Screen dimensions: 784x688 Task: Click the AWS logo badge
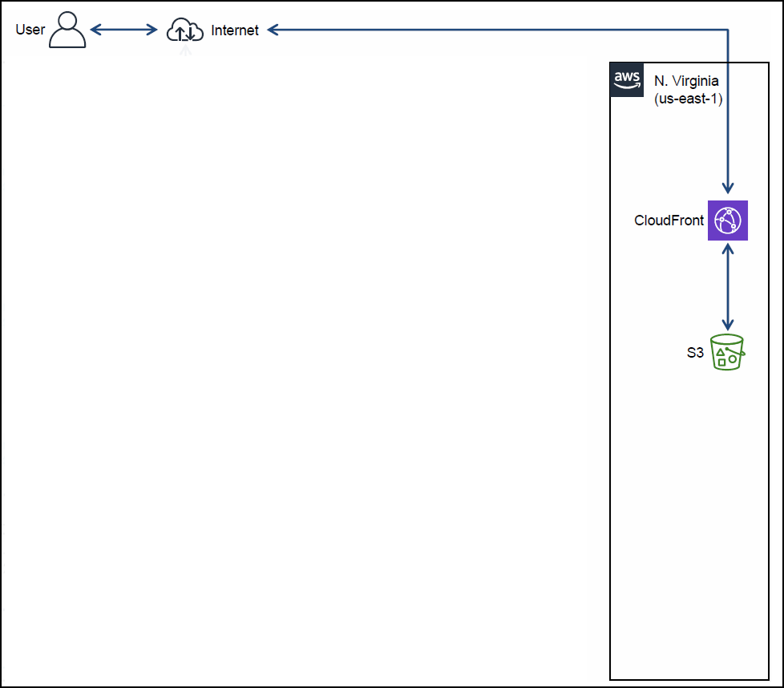click(627, 79)
